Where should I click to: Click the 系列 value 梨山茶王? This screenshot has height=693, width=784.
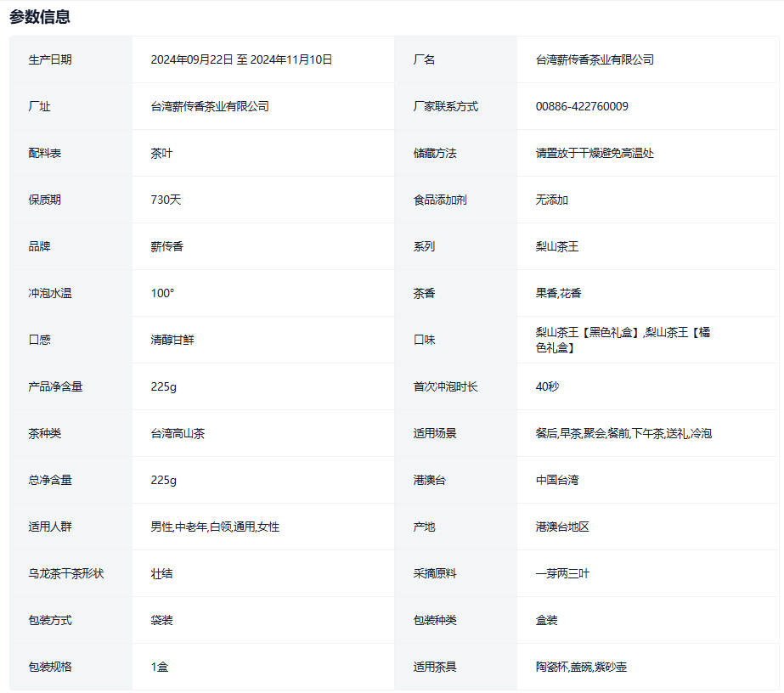point(557,246)
